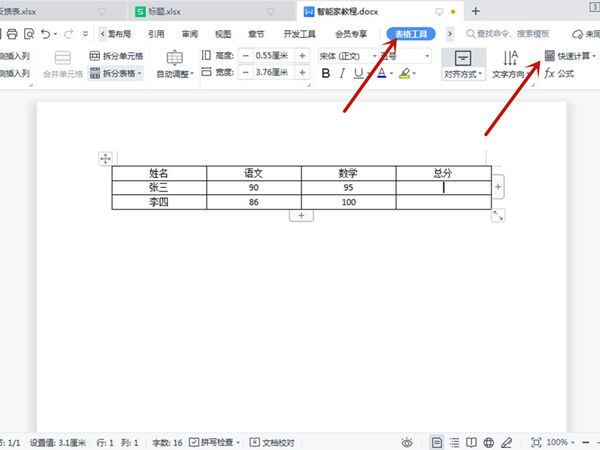This screenshot has height=450, width=600.
Task: Switch to web layout globe icon
Action: (489, 443)
